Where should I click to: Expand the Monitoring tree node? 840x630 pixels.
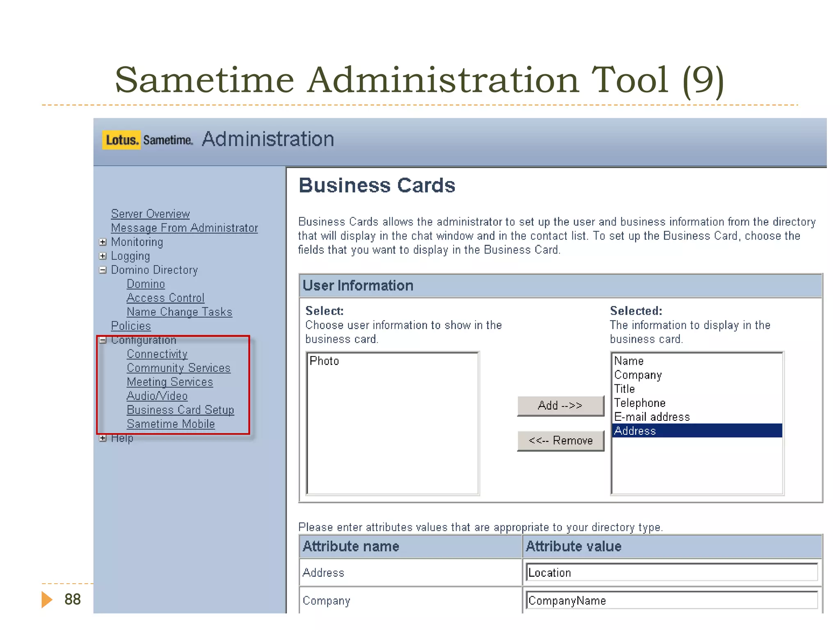click(103, 242)
